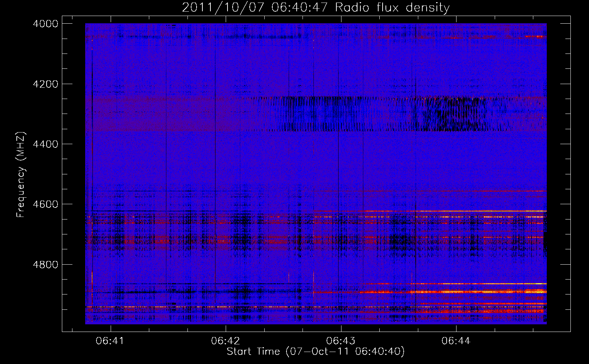This screenshot has width=589, height=364.
Task: Click the 06:42 time tick label
Action: [x=226, y=341]
